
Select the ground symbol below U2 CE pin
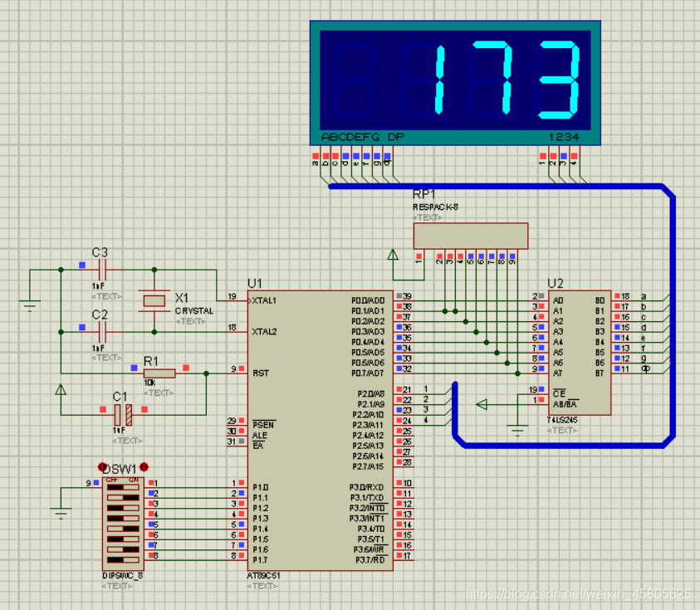point(517,431)
